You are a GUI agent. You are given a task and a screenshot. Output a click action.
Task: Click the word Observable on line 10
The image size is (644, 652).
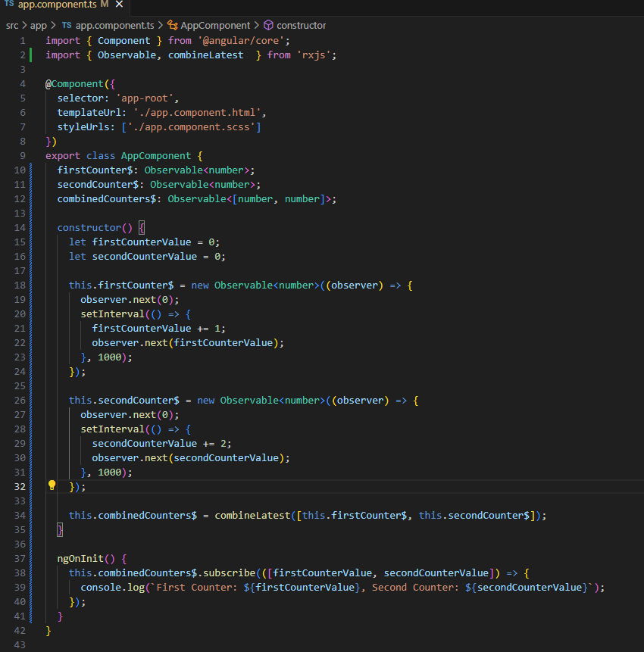pos(175,170)
